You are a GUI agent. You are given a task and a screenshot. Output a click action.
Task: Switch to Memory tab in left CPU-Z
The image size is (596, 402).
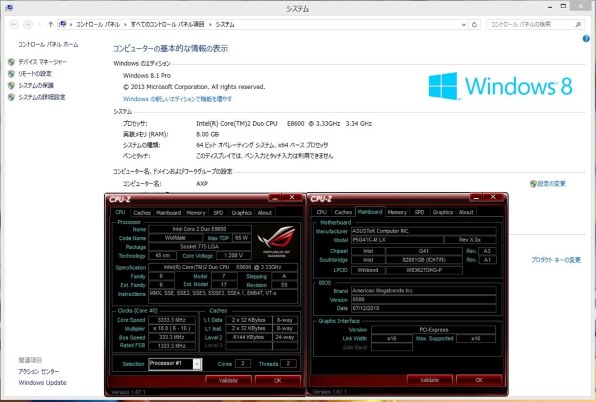click(x=196, y=213)
